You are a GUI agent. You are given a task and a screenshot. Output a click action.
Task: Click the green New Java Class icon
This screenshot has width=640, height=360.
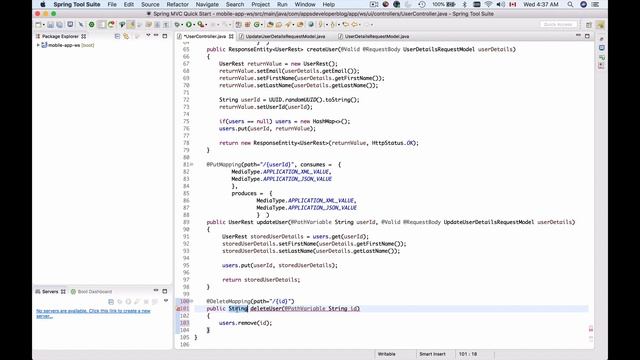[257, 24]
